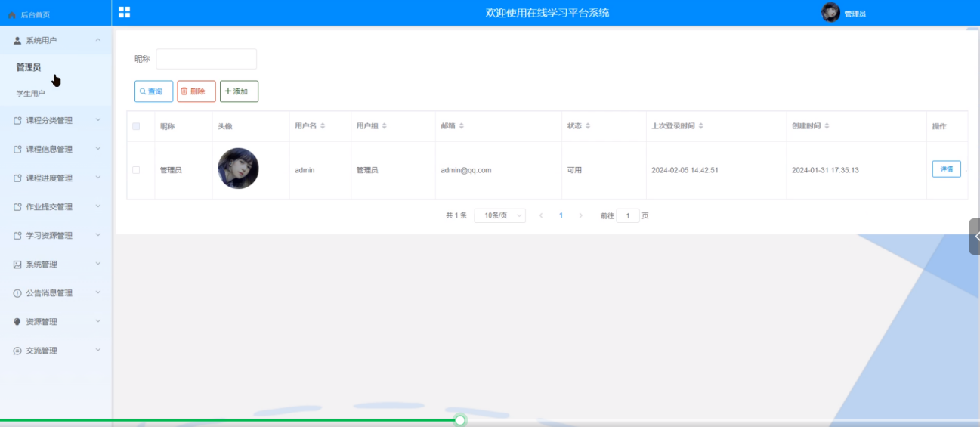
Task: Click the 可用 status cell
Action: pos(574,170)
